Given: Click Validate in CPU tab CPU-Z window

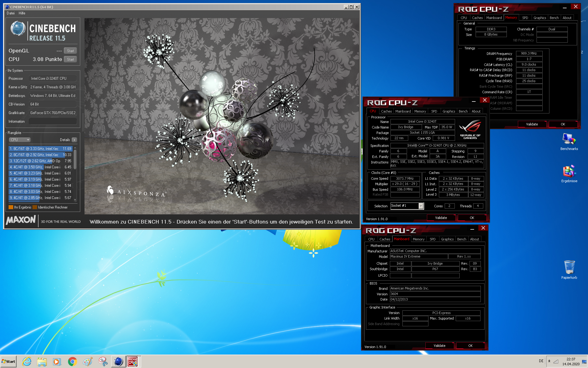Looking at the screenshot, I should click(x=441, y=218).
